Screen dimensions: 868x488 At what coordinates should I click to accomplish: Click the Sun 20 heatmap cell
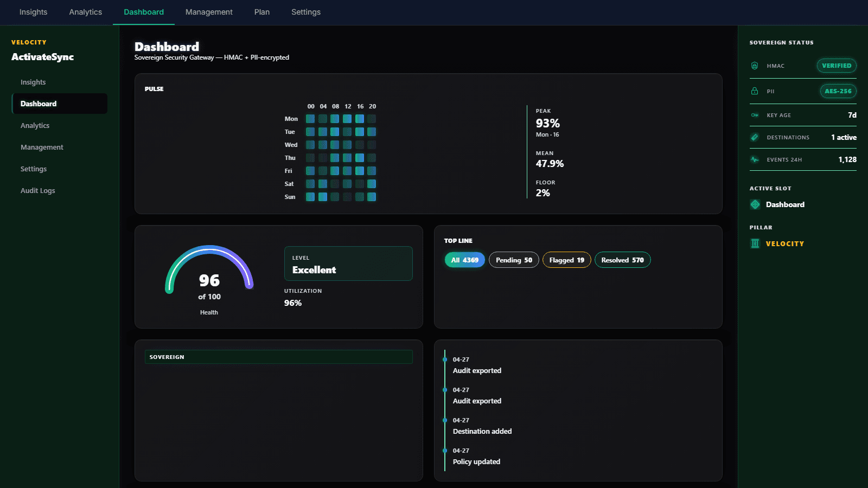[x=372, y=197]
